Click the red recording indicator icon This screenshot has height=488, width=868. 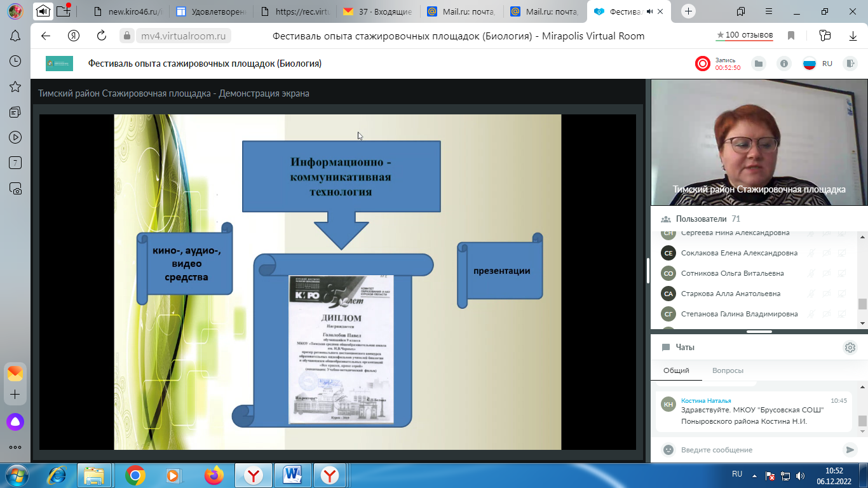pyautogui.click(x=702, y=64)
